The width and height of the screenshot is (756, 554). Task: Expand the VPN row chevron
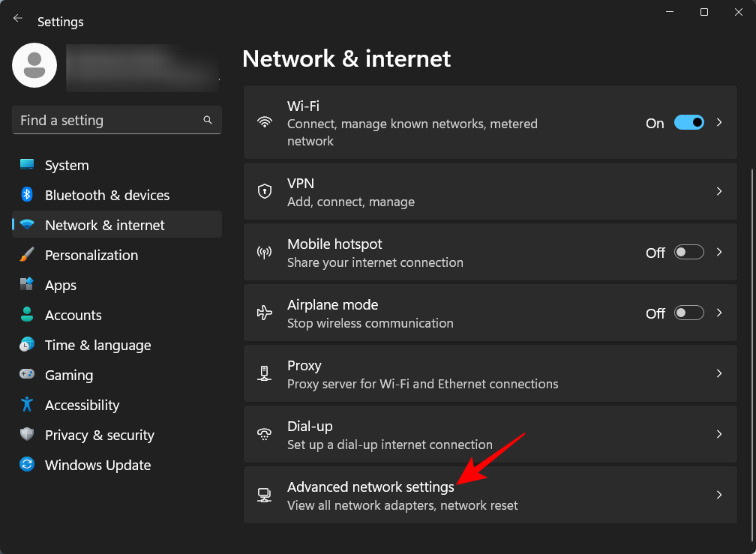pyautogui.click(x=718, y=191)
